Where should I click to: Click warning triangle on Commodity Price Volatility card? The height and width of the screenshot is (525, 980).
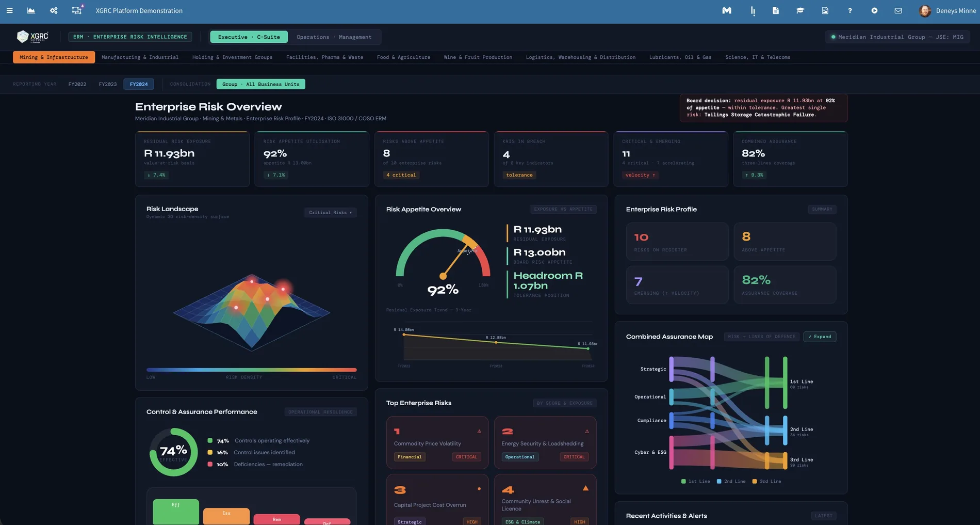(479, 431)
